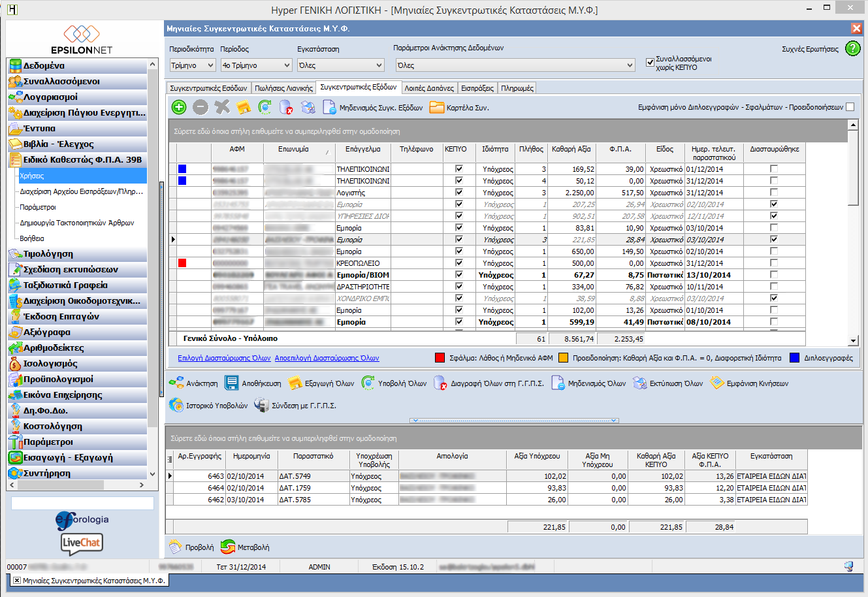The height and width of the screenshot is (597, 868).
Task: Click Αποεπιλογή Διασταύρωσης Όλων link
Action: pyautogui.click(x=327, y=358)
